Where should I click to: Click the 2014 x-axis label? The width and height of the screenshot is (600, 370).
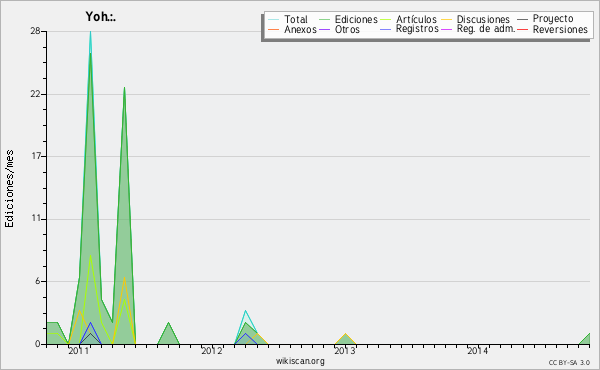coord(478,350)
